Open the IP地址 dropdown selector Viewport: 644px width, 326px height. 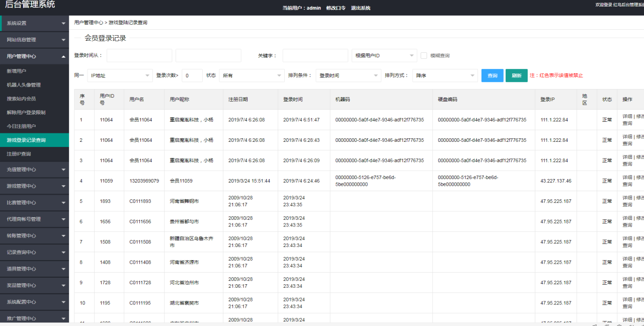tap(119, 75)
